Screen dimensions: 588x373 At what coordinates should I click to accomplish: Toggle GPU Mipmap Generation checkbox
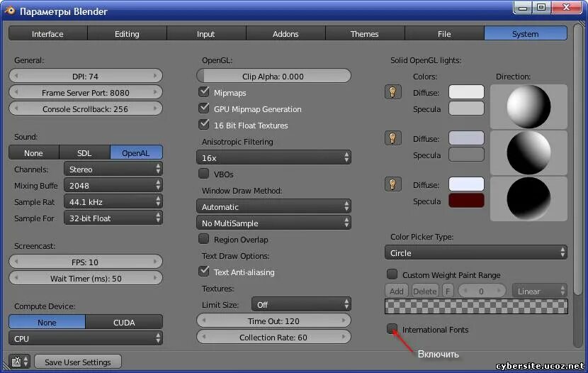pyautogui.click(x=203, y=108)
